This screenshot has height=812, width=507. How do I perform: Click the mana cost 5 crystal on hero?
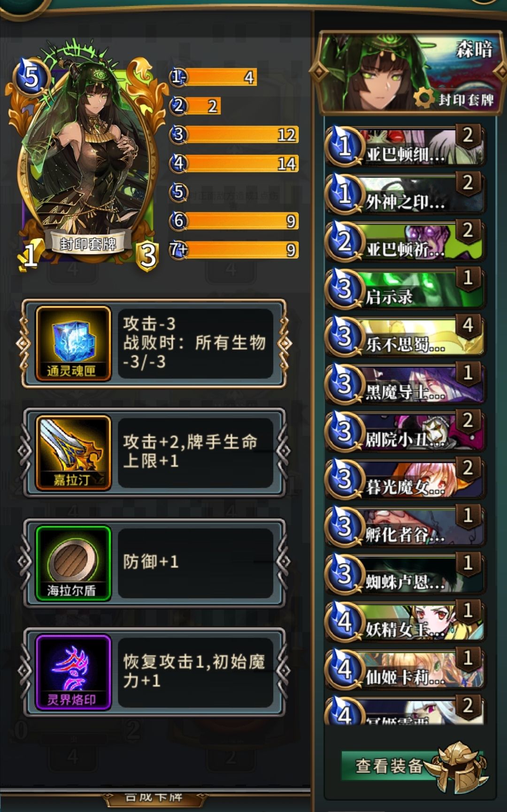32,77
